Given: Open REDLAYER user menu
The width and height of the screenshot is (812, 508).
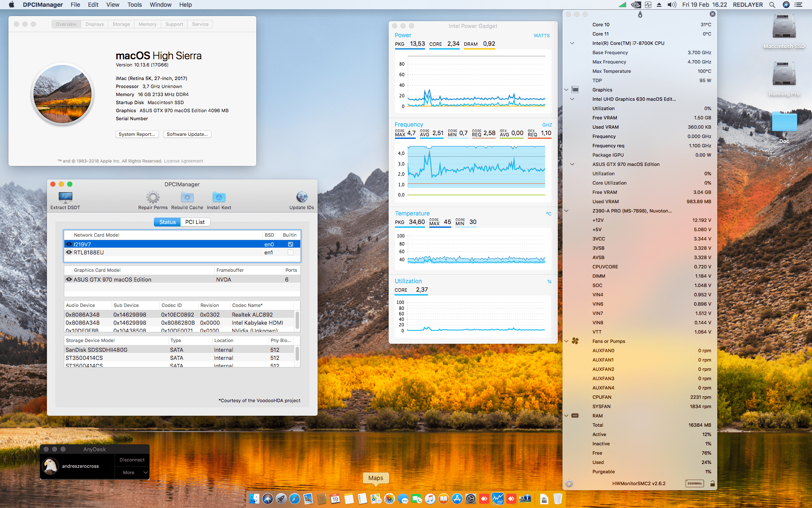Looking at the screenshot, I should click(748, 5).
